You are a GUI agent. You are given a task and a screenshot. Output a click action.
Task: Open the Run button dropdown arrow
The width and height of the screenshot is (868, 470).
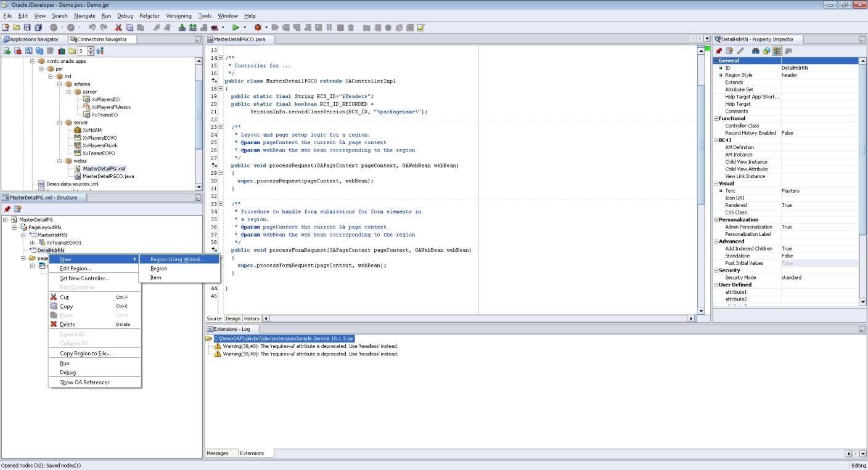click(245, 28)
